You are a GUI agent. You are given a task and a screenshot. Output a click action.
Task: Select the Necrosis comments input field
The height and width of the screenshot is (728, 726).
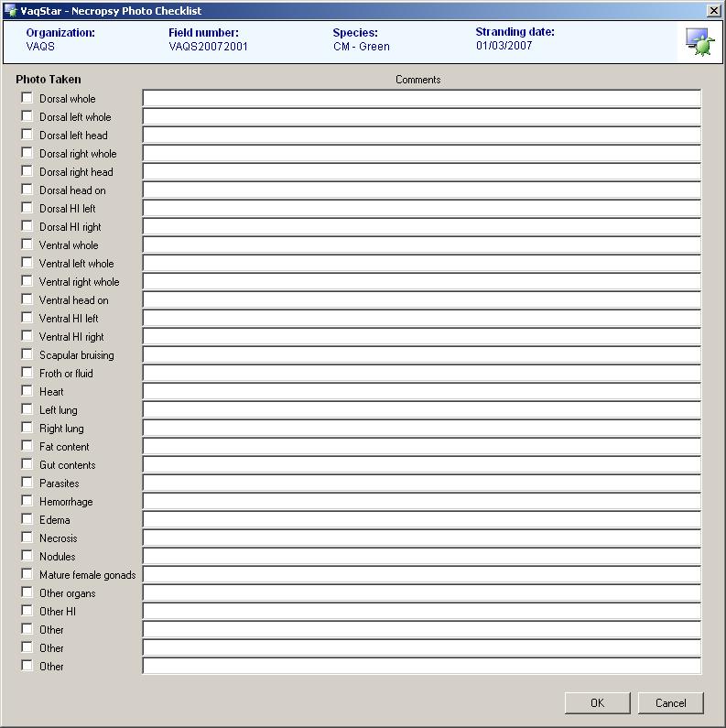(421, 538)
